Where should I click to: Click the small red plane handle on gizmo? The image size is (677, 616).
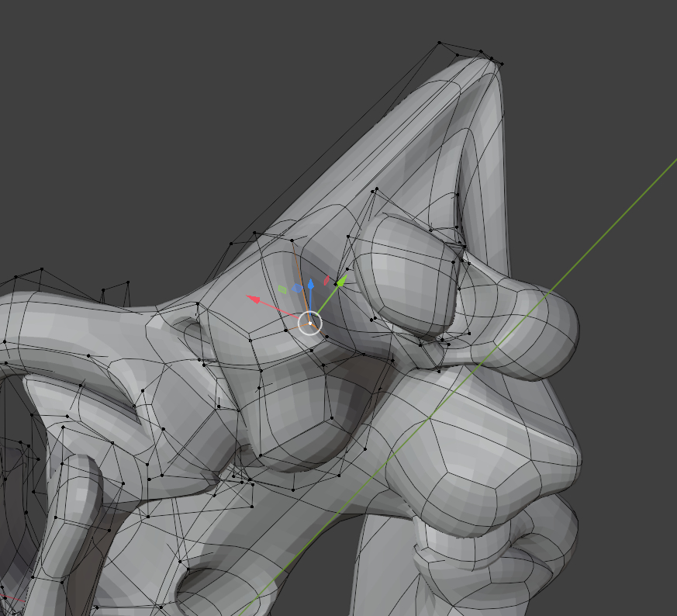pos(326,281)
